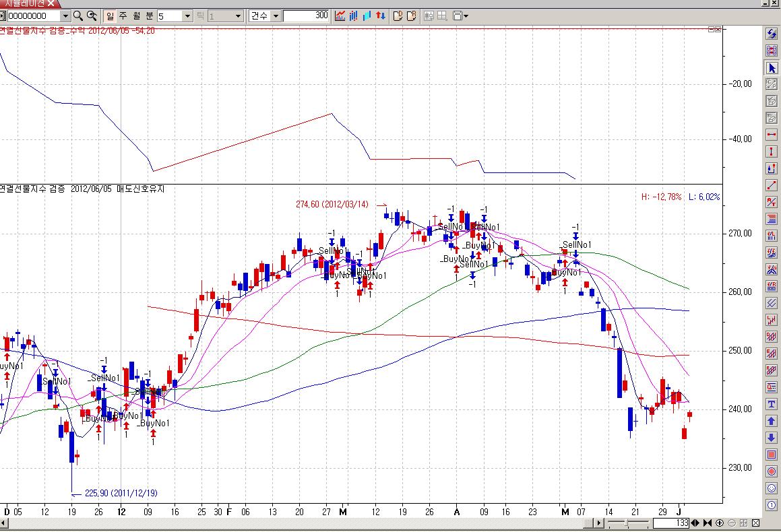Click the circled minus zoom icon at bottom

tap(732, 523)
